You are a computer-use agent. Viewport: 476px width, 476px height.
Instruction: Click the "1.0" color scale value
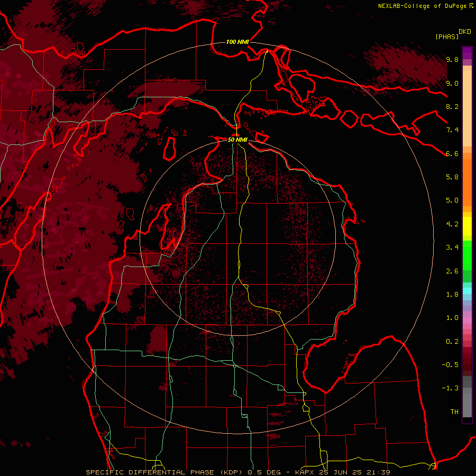click(452, 318)
